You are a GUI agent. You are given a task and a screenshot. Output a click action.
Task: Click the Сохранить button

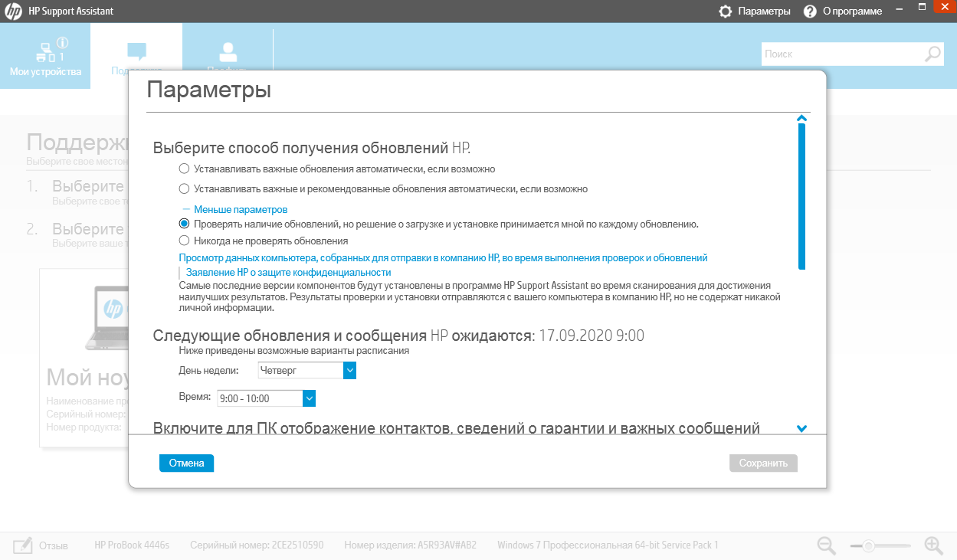coord(763,463)
